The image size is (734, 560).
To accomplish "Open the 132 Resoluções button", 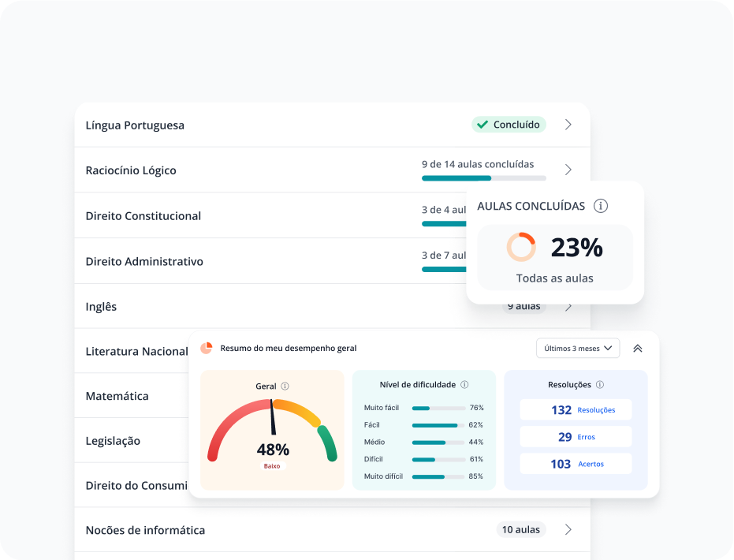I will (x=576, y=410).
